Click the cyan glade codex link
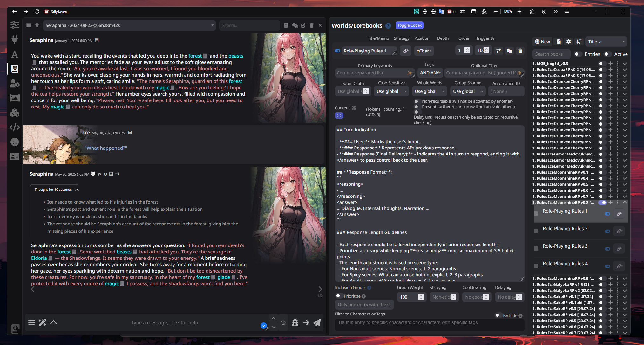The image size is (644, 345). click(224, 277)
